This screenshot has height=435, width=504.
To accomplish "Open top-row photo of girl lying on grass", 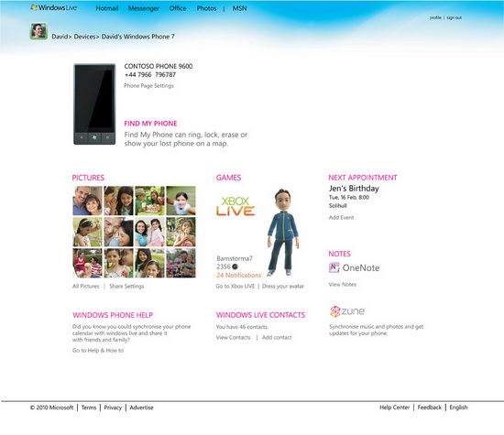I will tap(181, 201).
